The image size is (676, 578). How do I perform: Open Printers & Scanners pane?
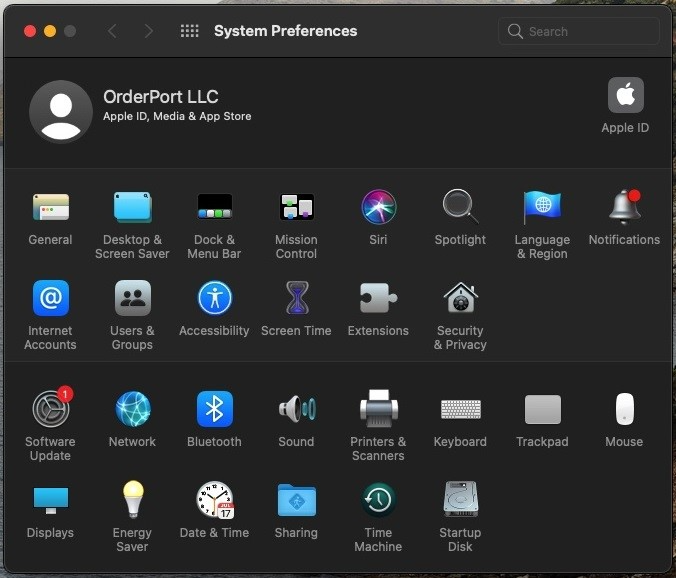tap(379, 409)
